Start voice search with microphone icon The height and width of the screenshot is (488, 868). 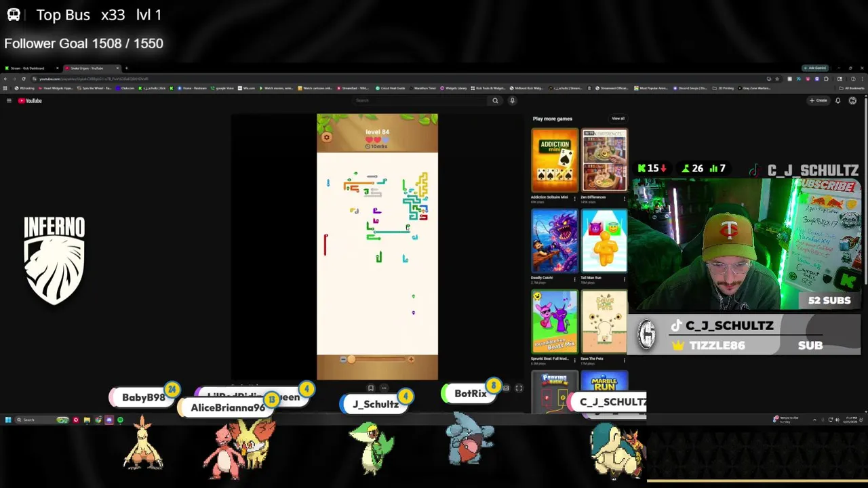coord(512,100)
